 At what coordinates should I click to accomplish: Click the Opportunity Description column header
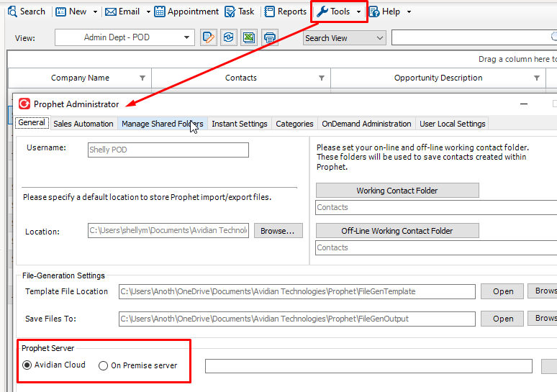(438, 78)
